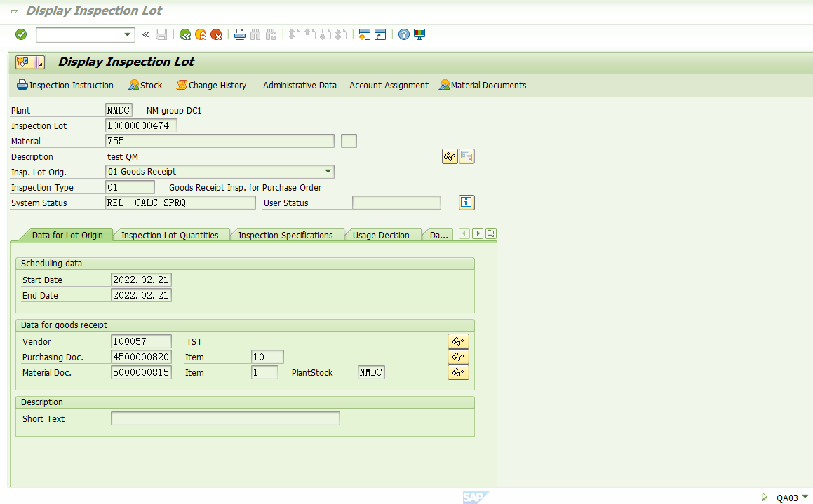
Task: Click the red Cancel icon
Action: tap(216, 34)
